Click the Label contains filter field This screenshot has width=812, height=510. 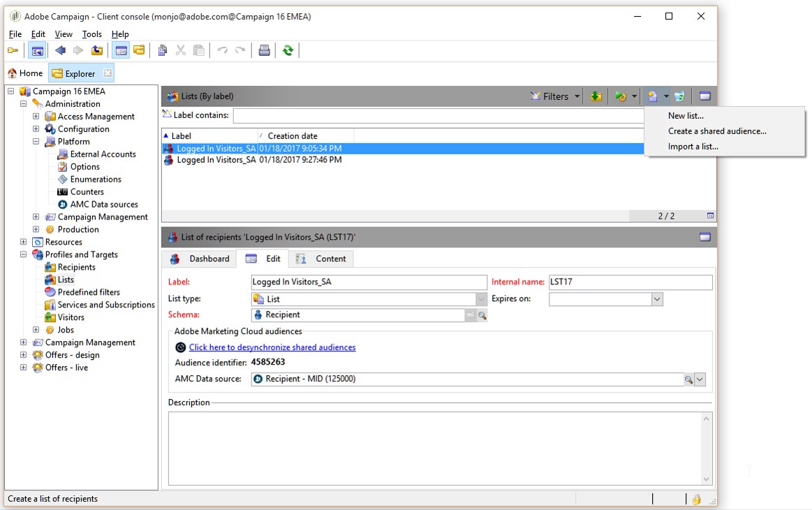438,115
